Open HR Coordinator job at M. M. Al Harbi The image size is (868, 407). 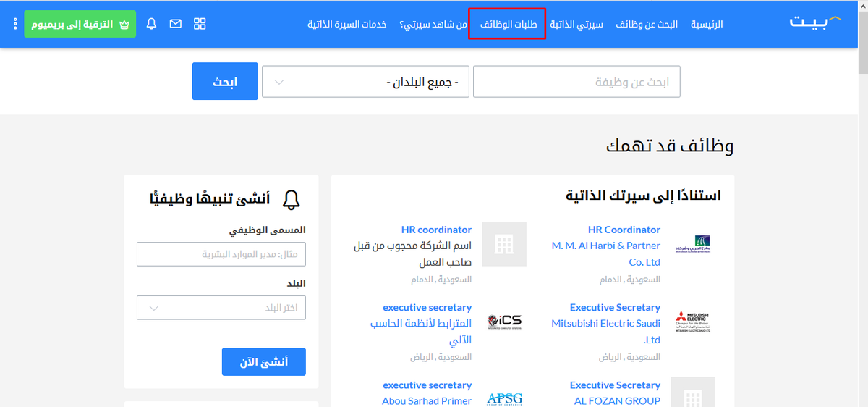pos(624,230)
